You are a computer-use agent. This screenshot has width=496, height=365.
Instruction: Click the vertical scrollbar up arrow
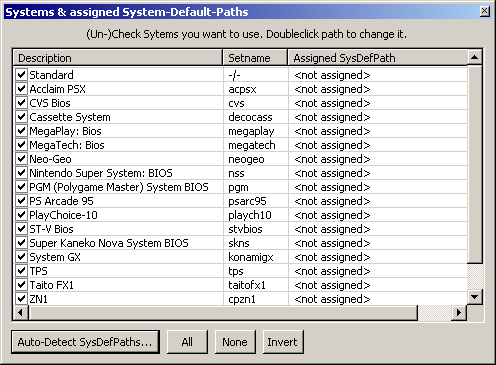coord(474,57)
